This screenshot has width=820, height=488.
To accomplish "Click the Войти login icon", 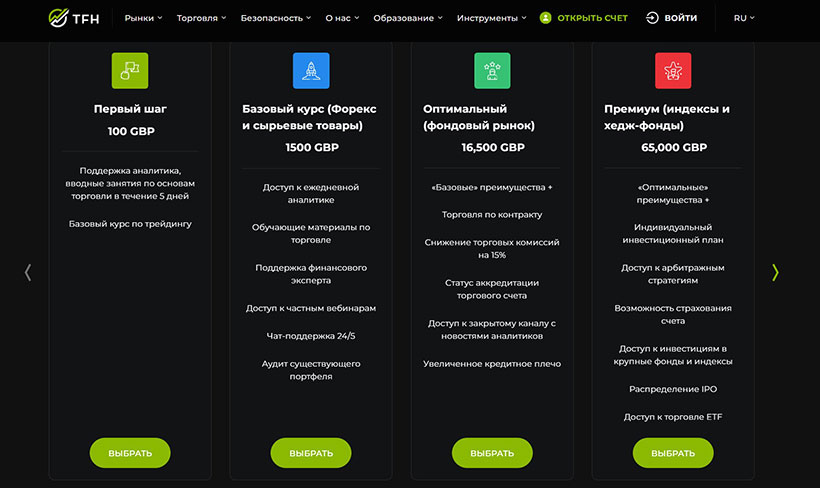I will coord(653,18).
